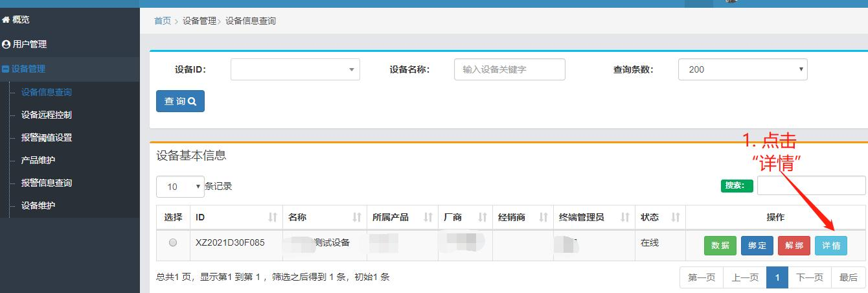Collapse the 设备管理 sidebar section
This screenshot has width=868, height=293.
click(x=69, y=69)
